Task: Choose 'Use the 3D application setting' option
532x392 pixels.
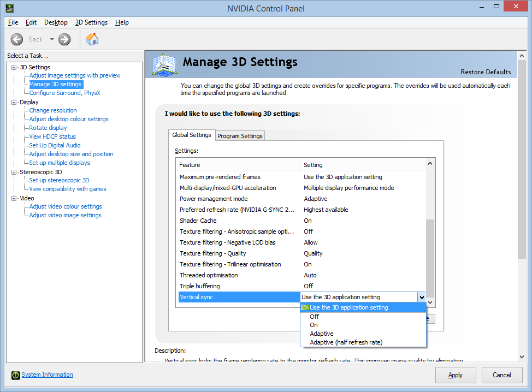Action: 363,307
